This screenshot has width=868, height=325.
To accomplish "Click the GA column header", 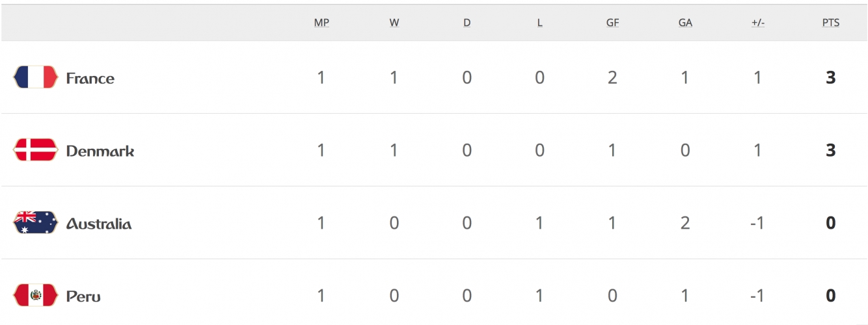I will pyautogui.click(x=685, y=23).
